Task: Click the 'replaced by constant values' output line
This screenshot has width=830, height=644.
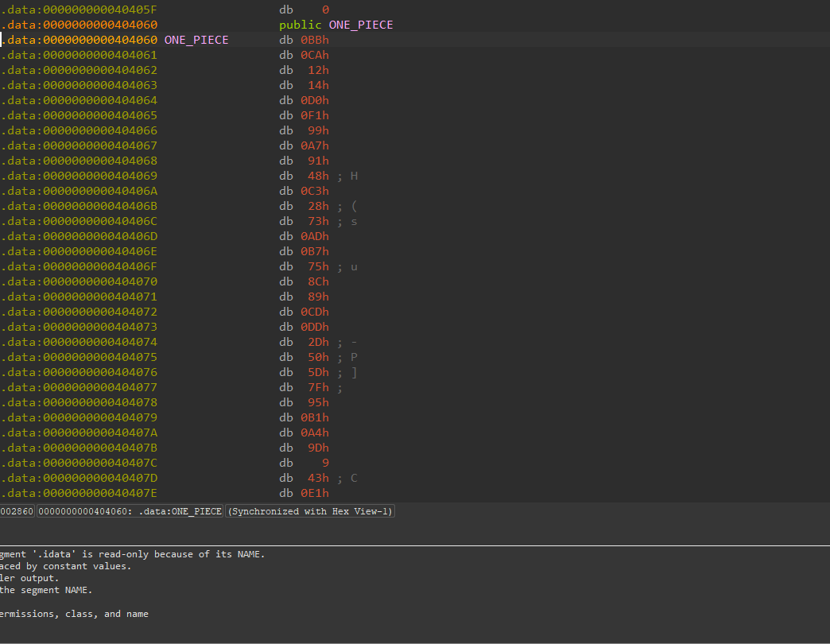Action: coord(66,566)
